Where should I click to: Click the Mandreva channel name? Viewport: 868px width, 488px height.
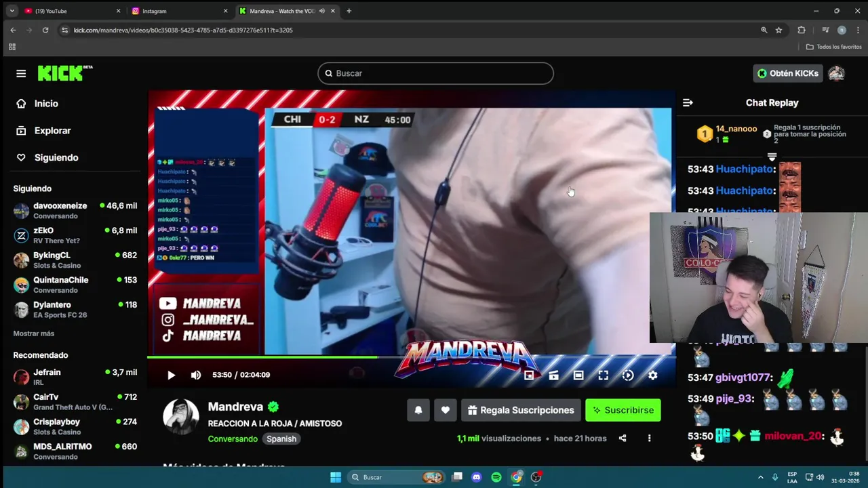(235, 407)
